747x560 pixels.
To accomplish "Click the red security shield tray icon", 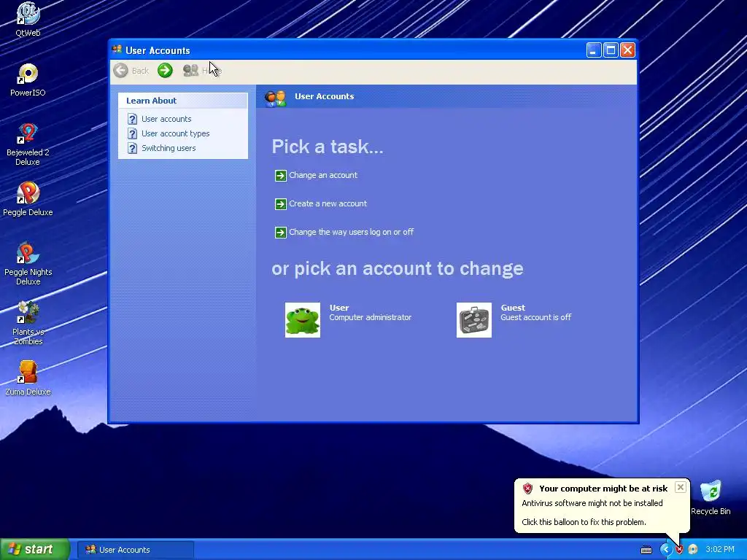I will pos(679,550).
